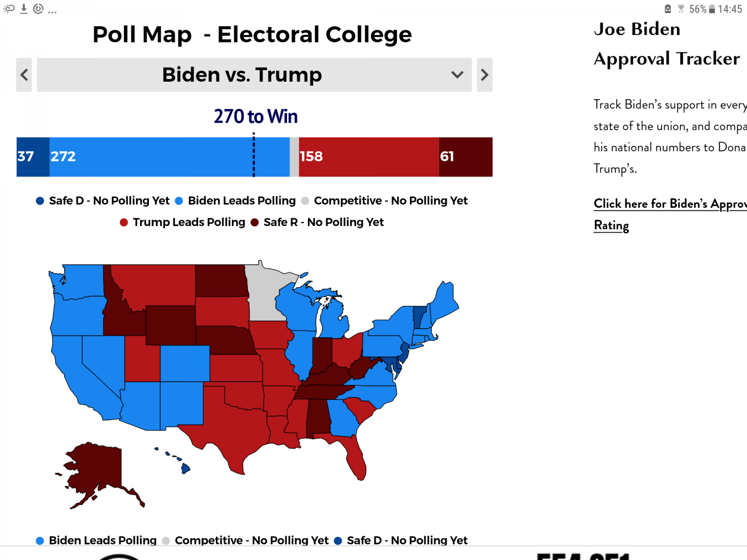The width and height of the screenshot is (747, 560).
Task: Expand matchup list using the chevron arrow
Action: pos(457,75)
